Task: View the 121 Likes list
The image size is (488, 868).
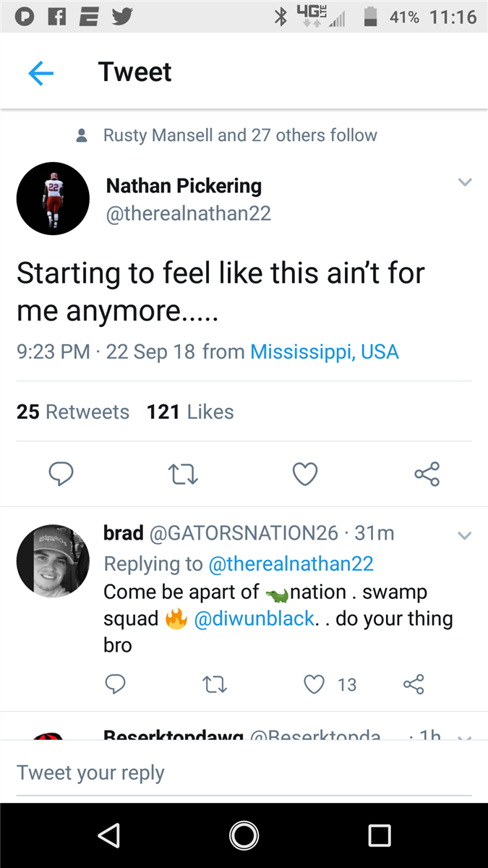Action: [x=190, y=412]
